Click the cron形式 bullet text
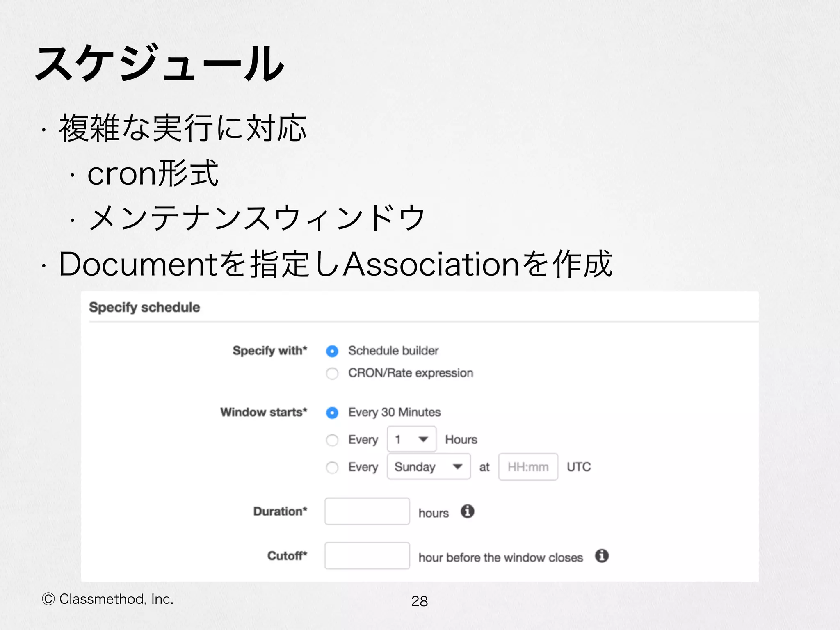This screenshot has width=840, height=630. (x=153, y=173)
